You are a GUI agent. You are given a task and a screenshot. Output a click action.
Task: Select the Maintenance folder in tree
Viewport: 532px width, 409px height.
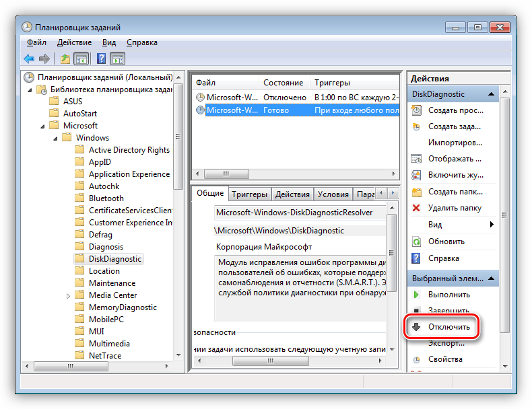[x=105, y=283]
